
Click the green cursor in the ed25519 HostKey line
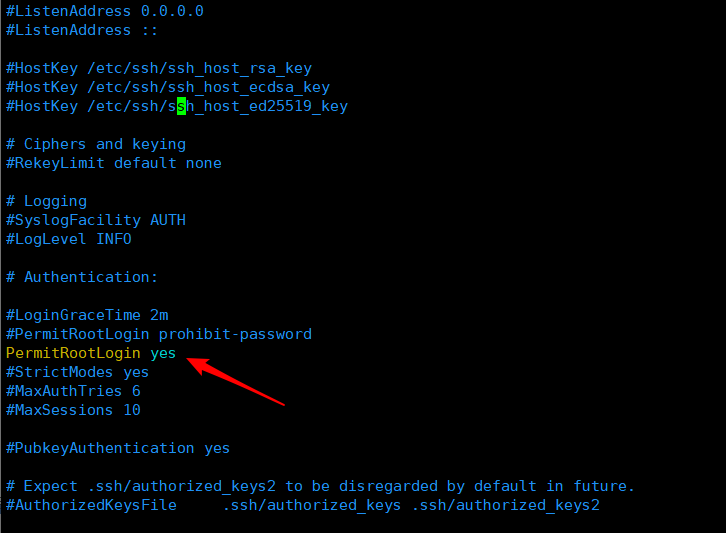click(x=181, y=106)
